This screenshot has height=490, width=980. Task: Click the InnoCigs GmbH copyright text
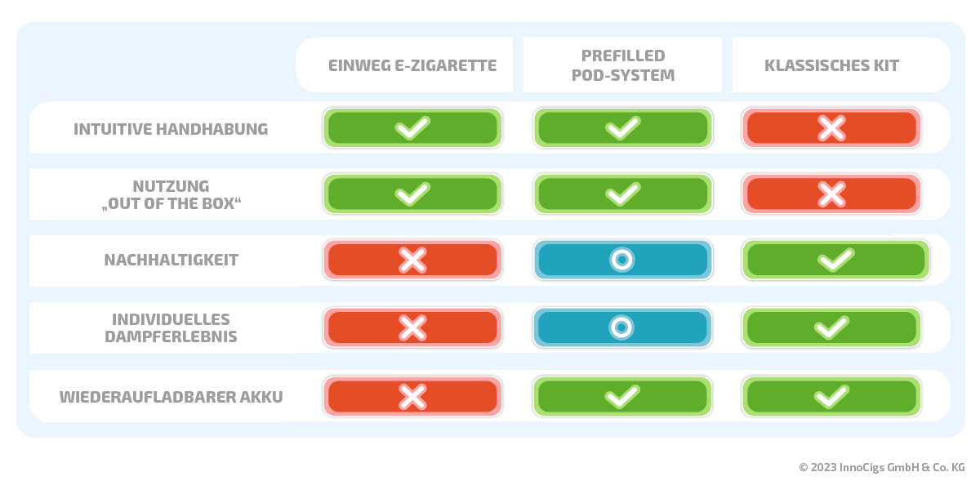[x=882, y=468]
